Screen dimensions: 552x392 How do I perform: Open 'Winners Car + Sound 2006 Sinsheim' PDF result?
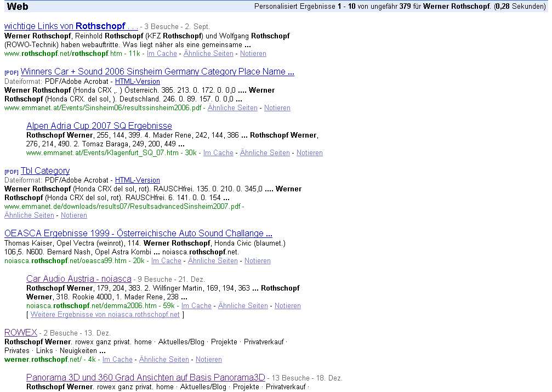[157, 72]
